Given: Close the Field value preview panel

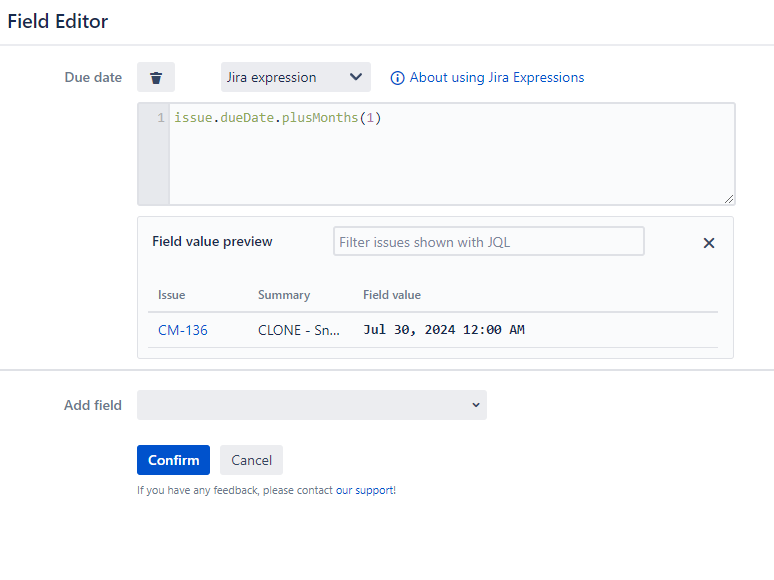Looking at the screenshot, I should [x=709, y=243].
